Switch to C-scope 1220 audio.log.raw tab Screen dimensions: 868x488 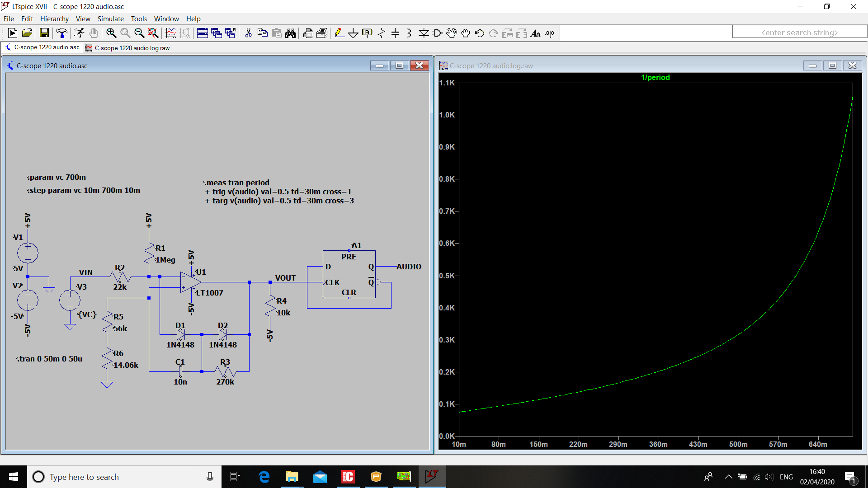pos(132,48)
